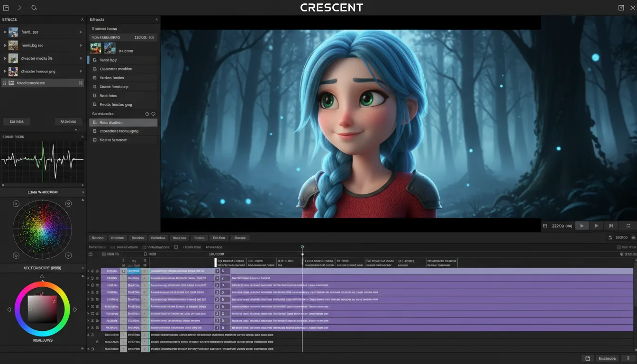
Task: Click the second play arrow in playback controls
Action: (597, 226)
